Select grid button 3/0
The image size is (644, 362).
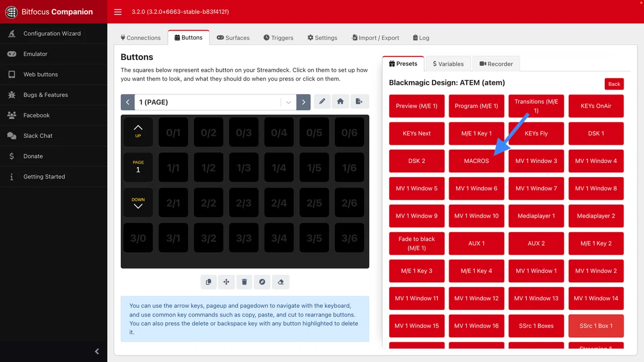(138, 238)
